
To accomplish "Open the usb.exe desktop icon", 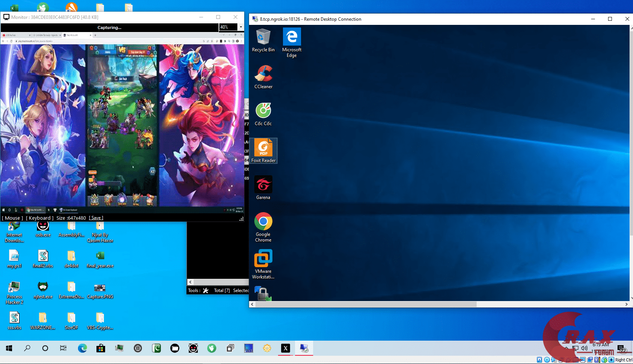I will pos(43,229).
